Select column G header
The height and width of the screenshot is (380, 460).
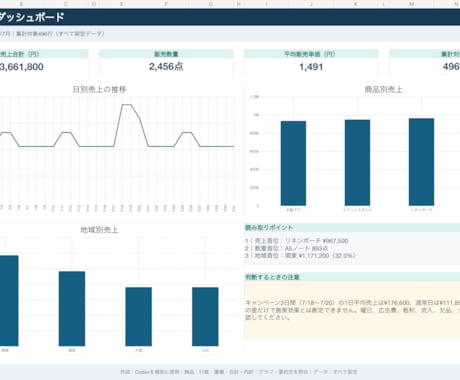211,4
